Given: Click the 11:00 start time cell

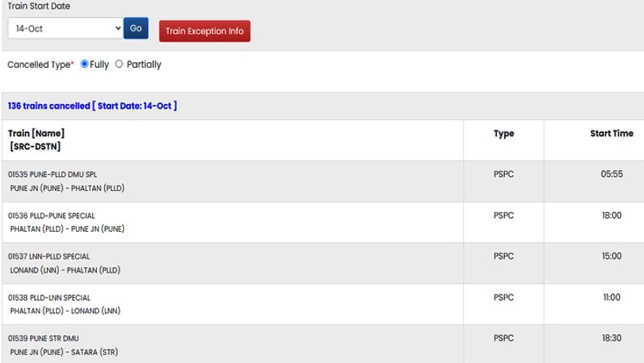Looking at the screenshot, I should [612, 298].
